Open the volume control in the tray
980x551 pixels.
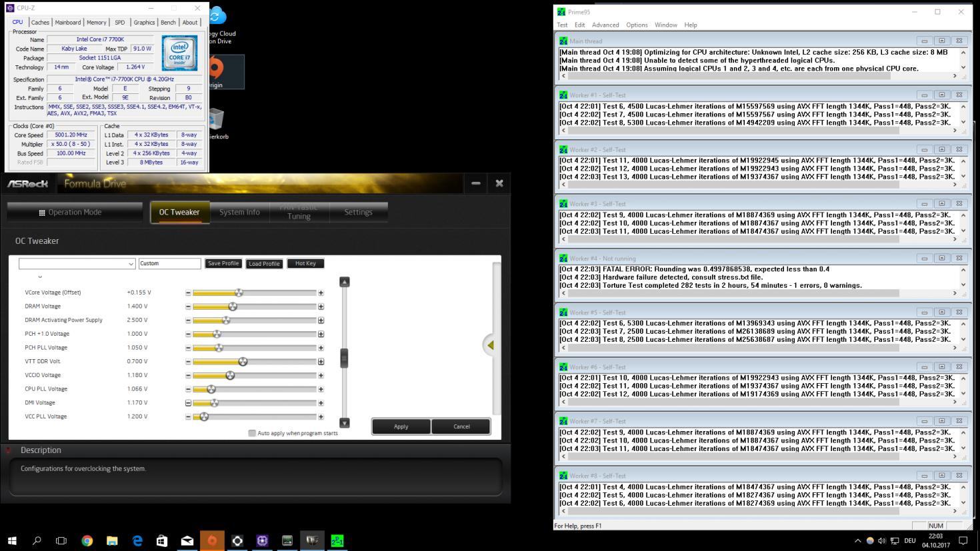(x=882, y=540)
